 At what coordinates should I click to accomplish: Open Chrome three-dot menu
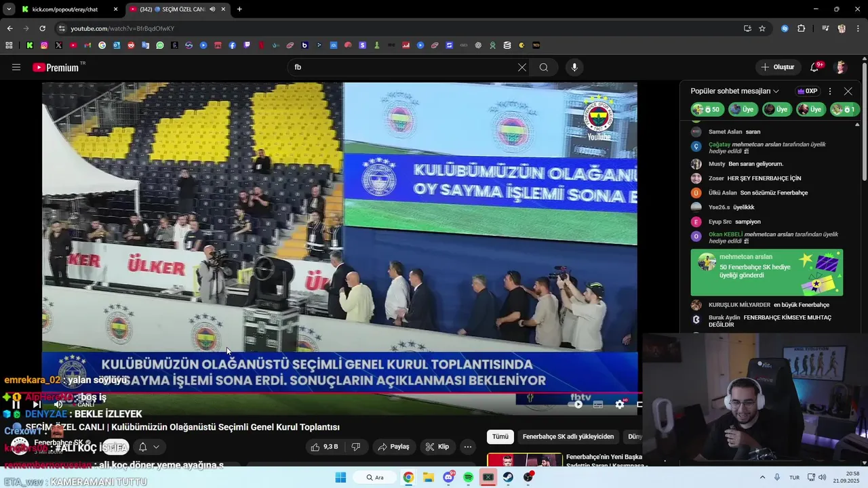(x=857, y=28)
